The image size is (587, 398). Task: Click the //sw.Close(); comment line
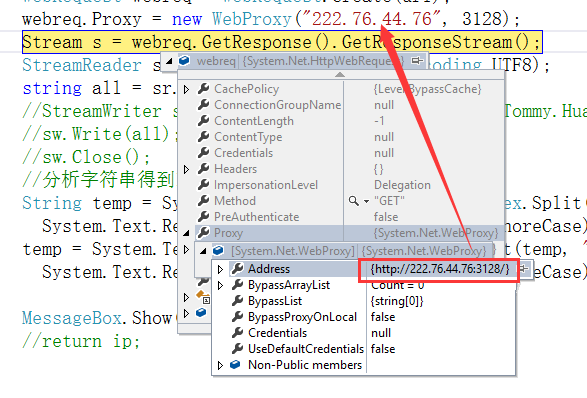(x=86, y=157)
